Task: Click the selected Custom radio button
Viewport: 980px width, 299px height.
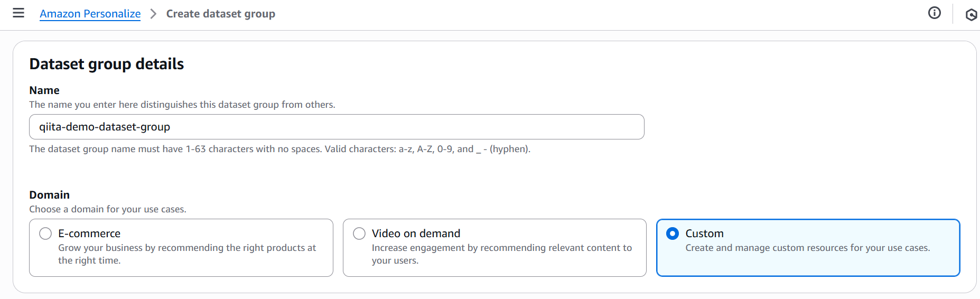Action: coord(673,233)
